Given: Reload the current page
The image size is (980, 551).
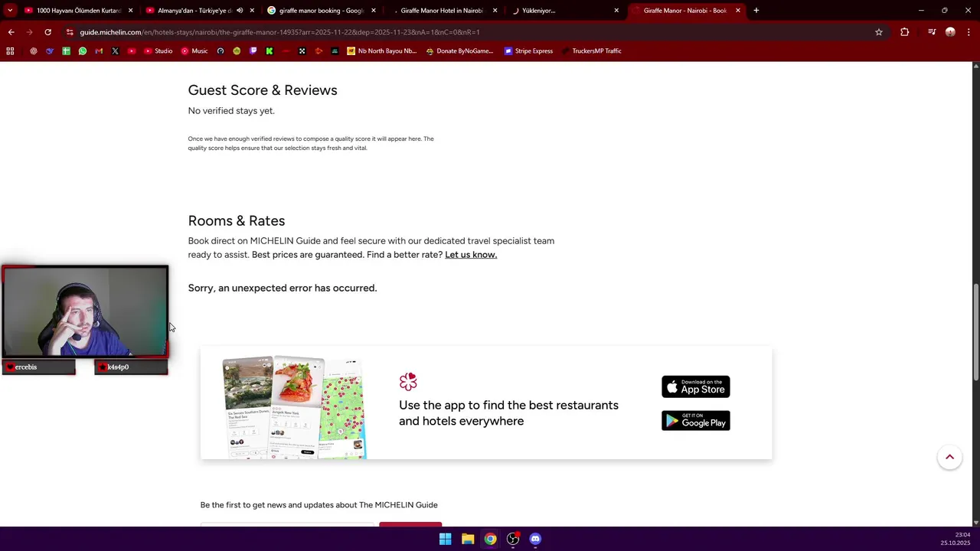Looking at the screenshot, I should (x=47, y=32).
